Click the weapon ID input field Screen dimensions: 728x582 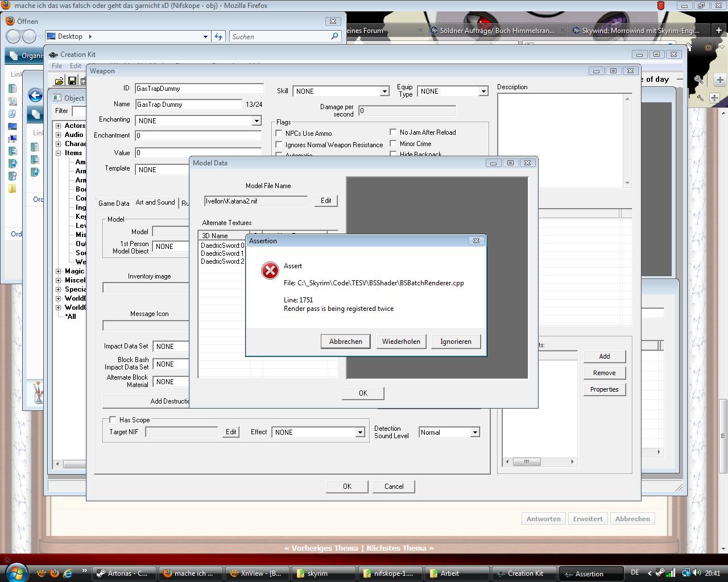click(199, 89)
